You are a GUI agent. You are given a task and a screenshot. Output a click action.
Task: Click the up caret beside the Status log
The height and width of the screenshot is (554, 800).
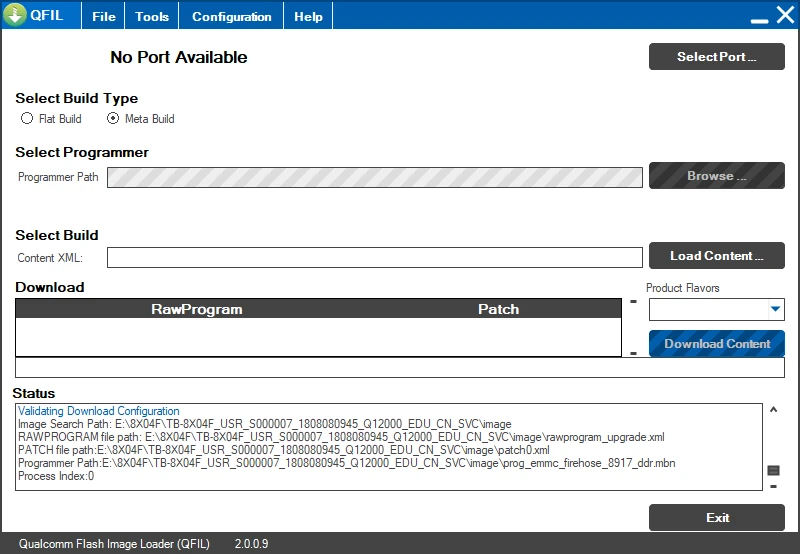click(x=773, y=410)
